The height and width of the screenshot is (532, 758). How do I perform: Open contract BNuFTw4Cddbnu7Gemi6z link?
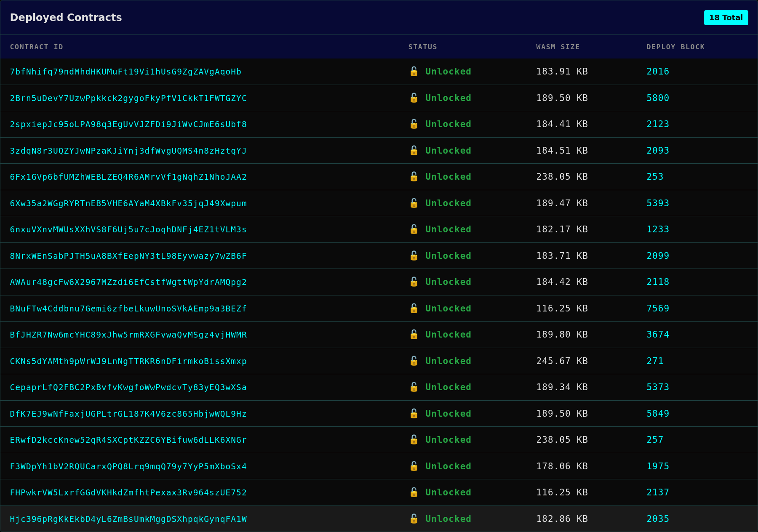128,309
